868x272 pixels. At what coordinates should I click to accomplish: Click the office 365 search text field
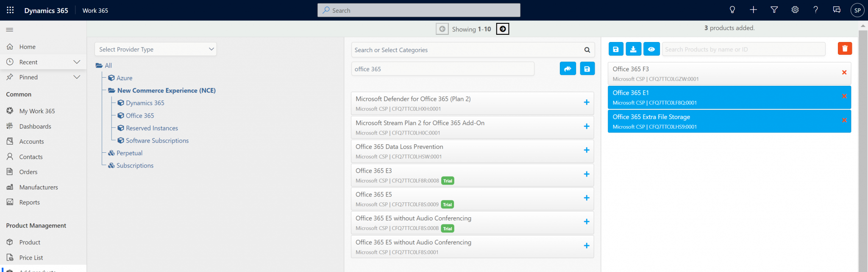[442, 69]
